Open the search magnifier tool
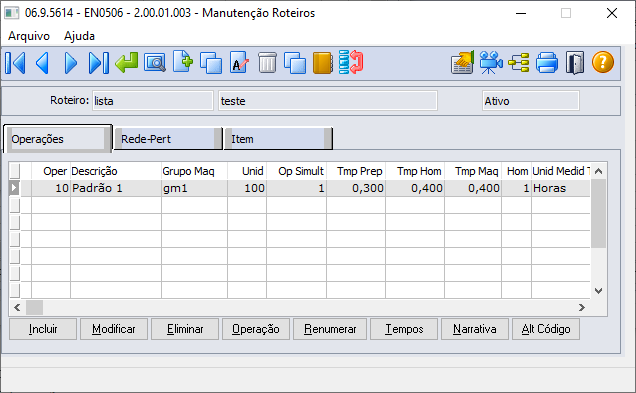Screen dimensions: 636x393 (x=155, y=63)
